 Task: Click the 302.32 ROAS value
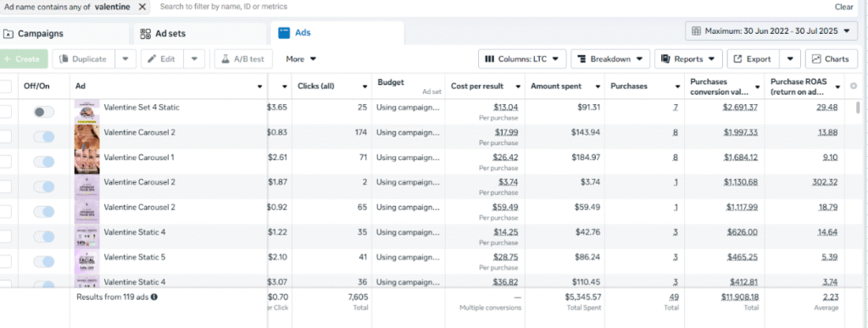(825, 182)
